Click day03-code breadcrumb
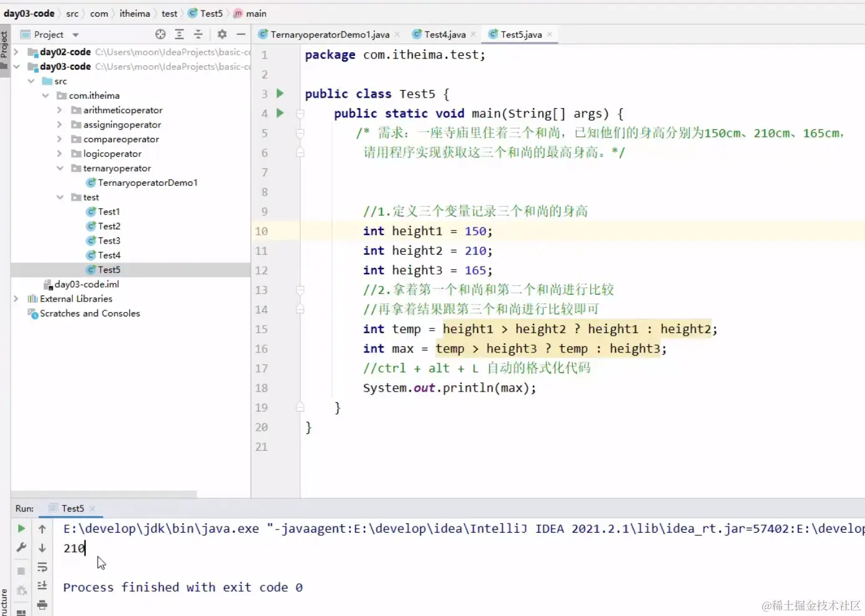Screen dimensions: 865x616 (29, 13)
